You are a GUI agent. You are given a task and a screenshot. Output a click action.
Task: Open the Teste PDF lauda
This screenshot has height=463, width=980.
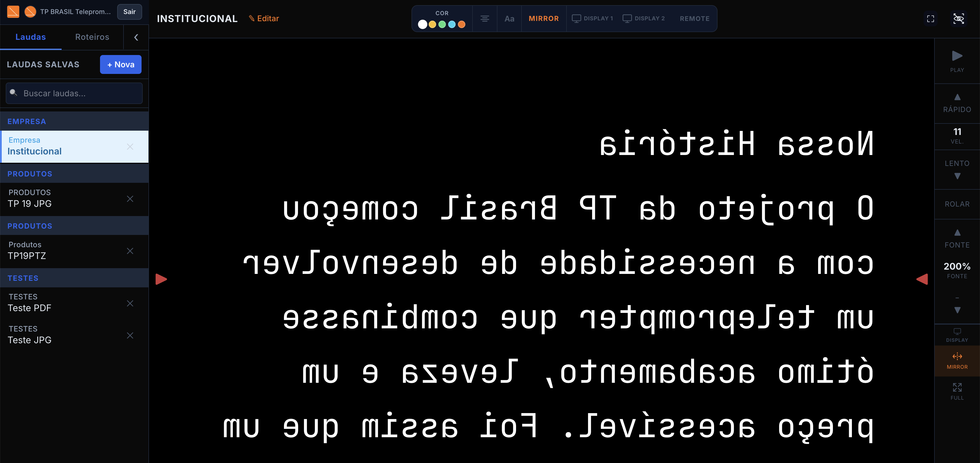pyautogui.click(x=74, y=303)
